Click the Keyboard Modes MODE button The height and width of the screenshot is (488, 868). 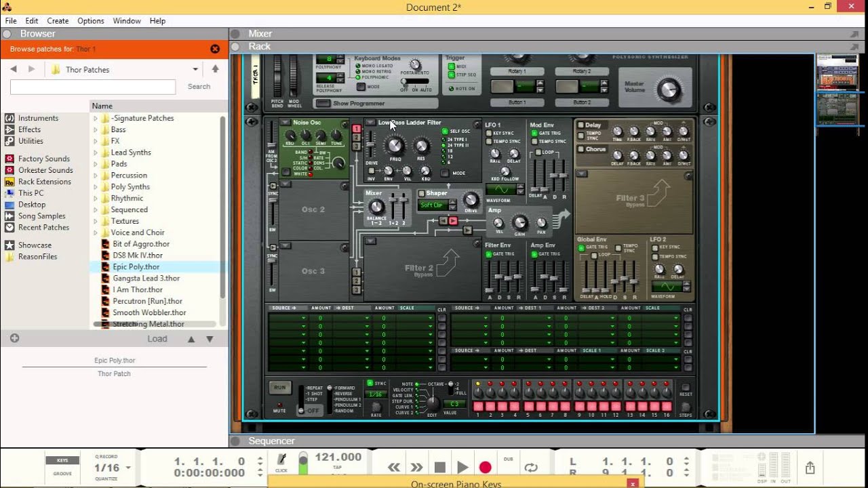[360, 87]
